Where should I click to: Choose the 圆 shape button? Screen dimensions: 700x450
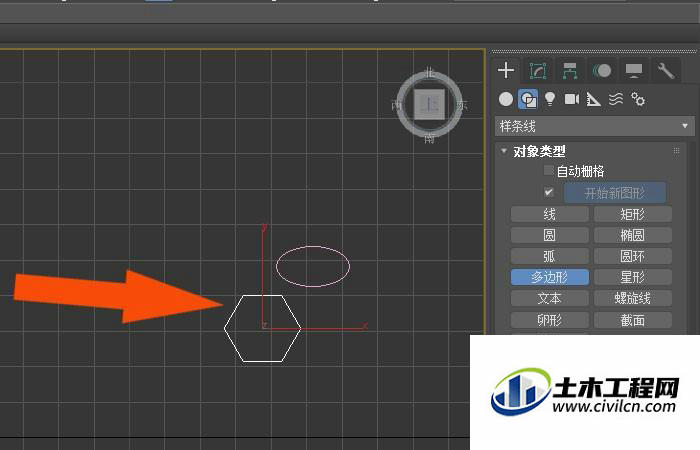pos(550,235)
